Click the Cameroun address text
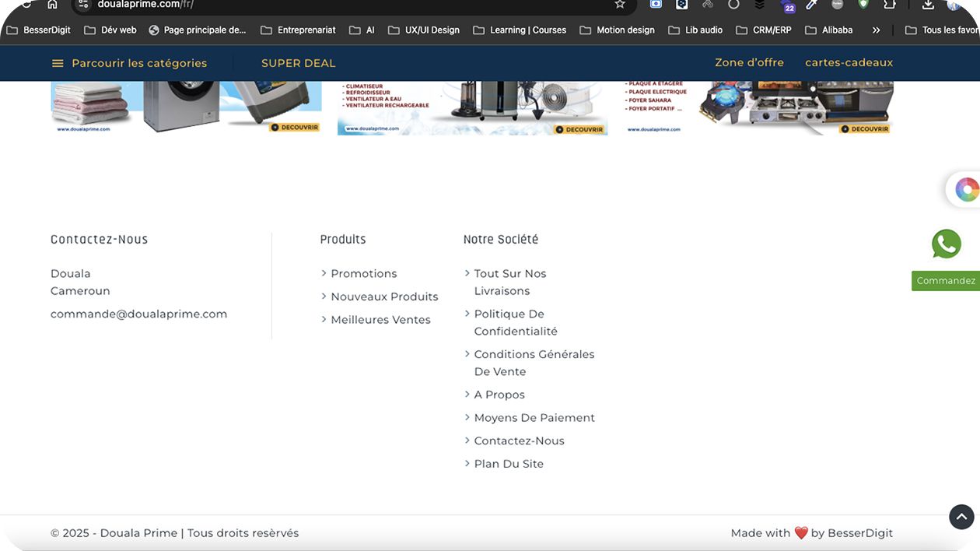 click(x=80, y=291)
